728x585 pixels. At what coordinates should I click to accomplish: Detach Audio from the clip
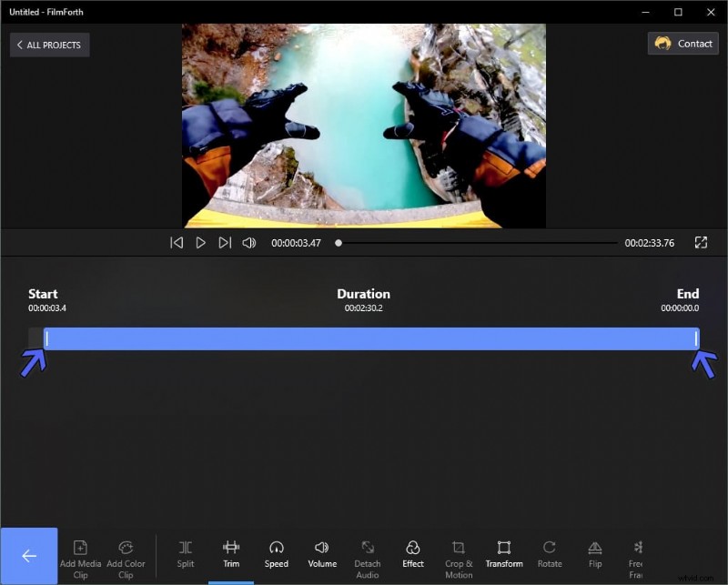368,555
